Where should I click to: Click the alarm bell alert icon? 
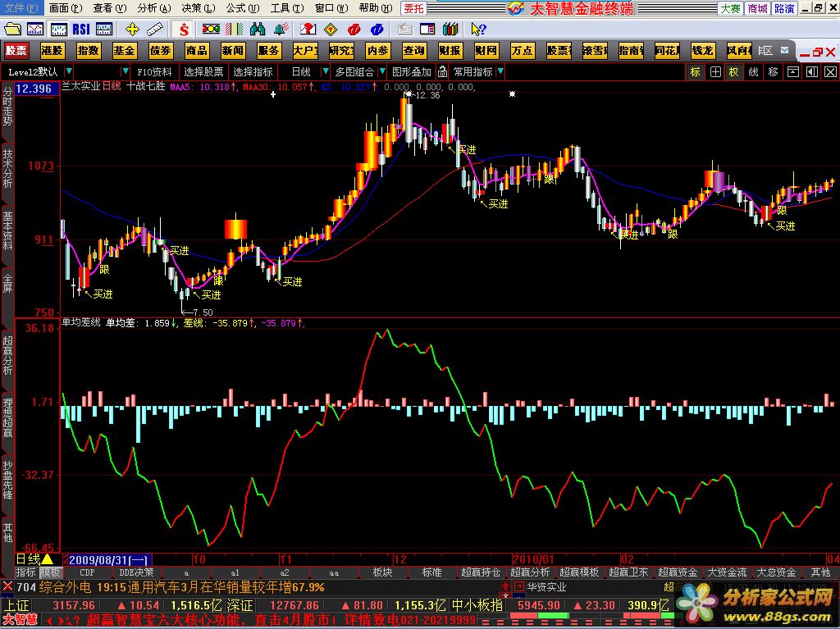[281, 29]
